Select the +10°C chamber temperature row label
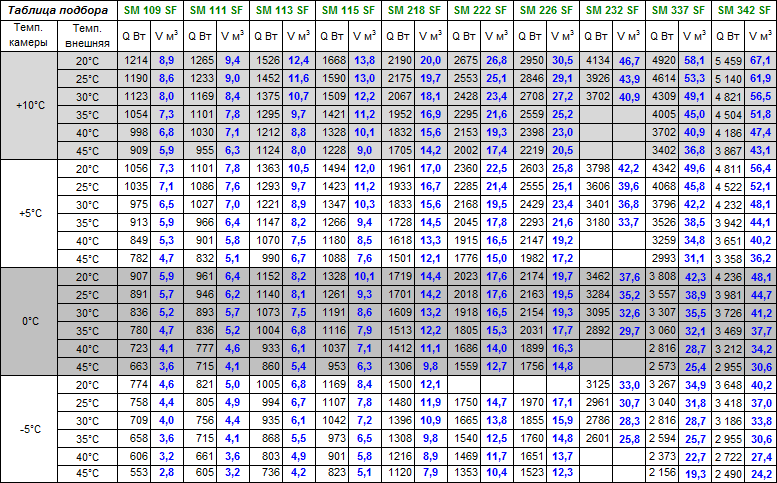The height and width of the screenshot is (483, 777). click(30, 105)
